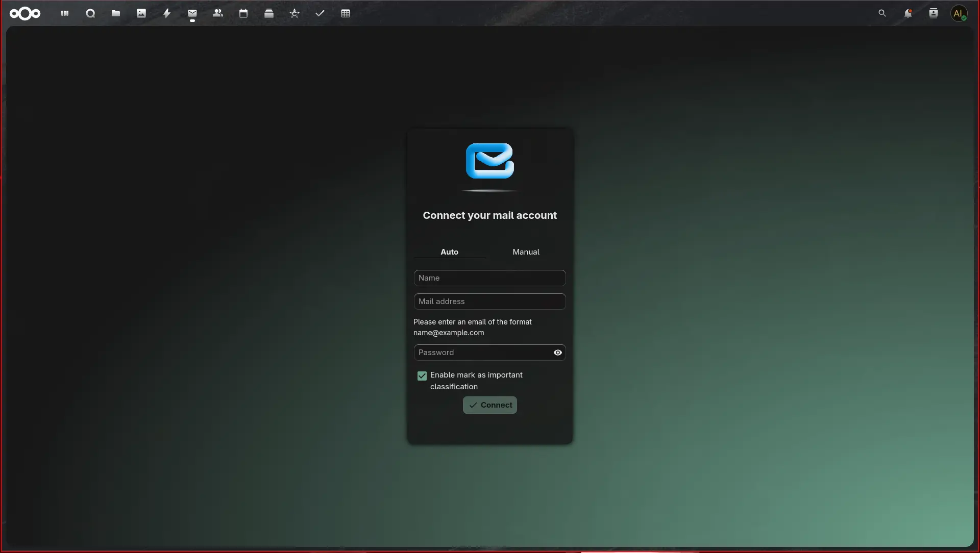Open the search magnifier in header

(882, 13)
